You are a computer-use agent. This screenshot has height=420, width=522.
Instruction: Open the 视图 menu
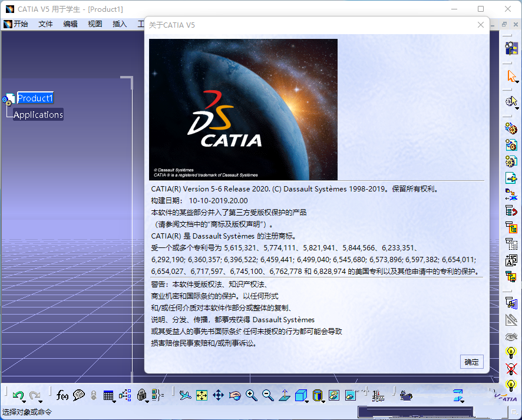pos(95,24)
